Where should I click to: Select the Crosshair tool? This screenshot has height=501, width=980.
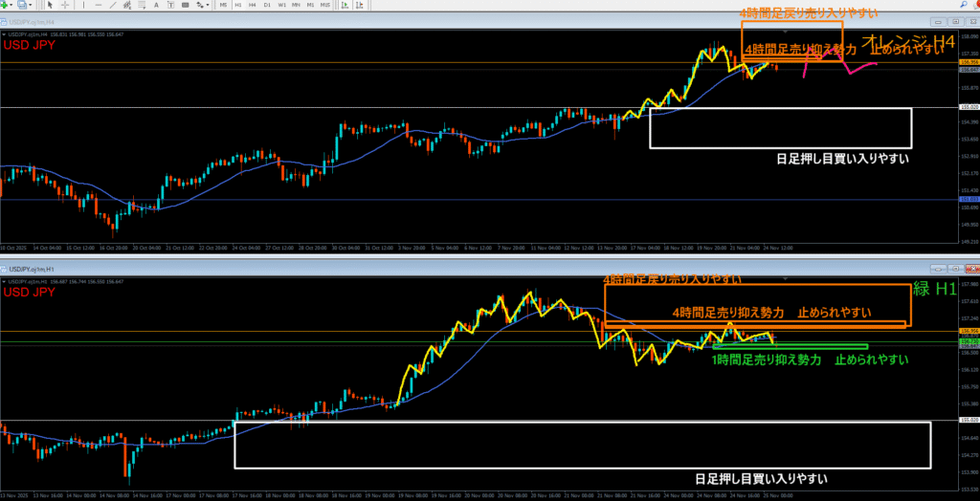point(65,5)
